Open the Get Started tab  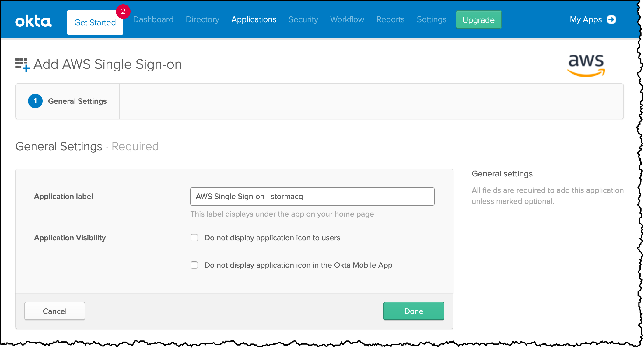point(95,23)
